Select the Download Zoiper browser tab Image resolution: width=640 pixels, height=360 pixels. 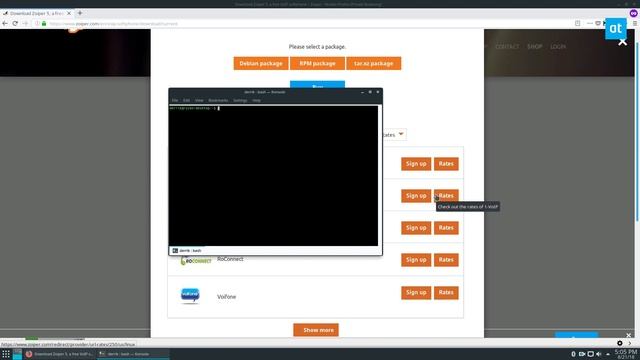tap(37, 13)
